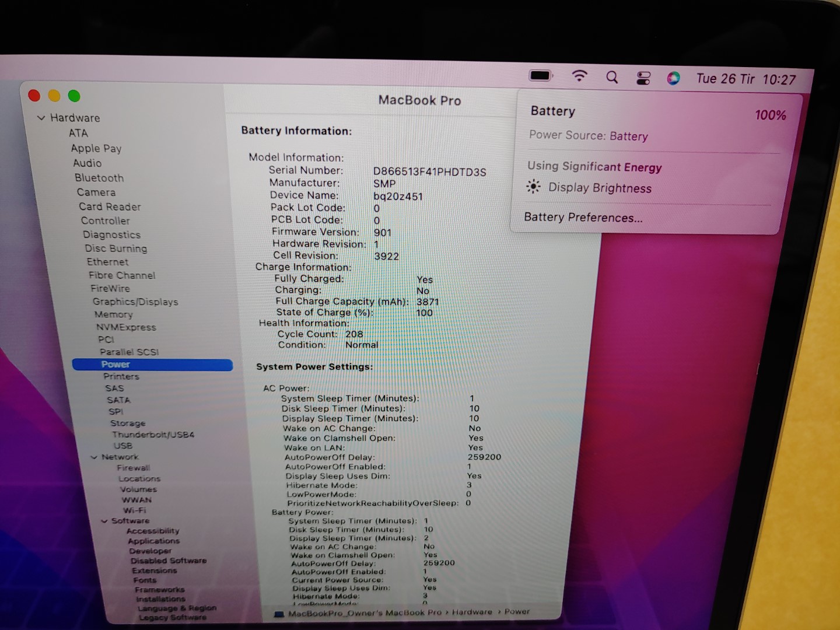The width and height of the screenshot is (840, 630).
Task: Select Firewall under Network
Action: coord(134,468)
